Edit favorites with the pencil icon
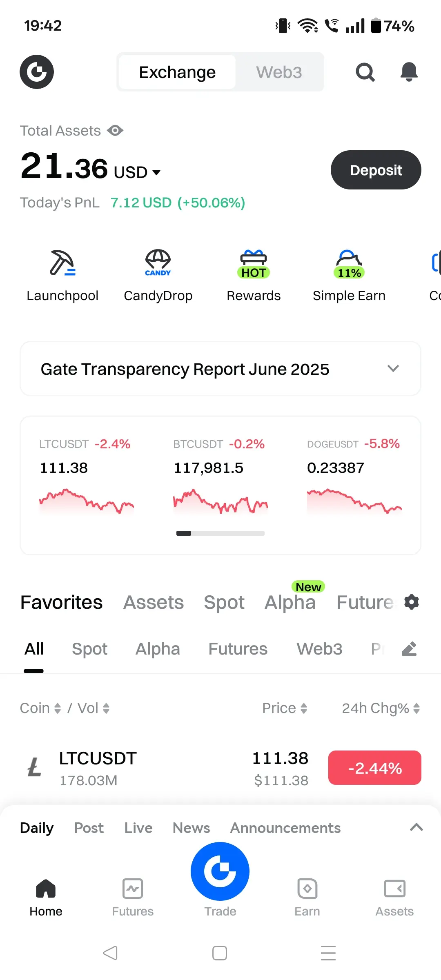 tap(409, 648)
